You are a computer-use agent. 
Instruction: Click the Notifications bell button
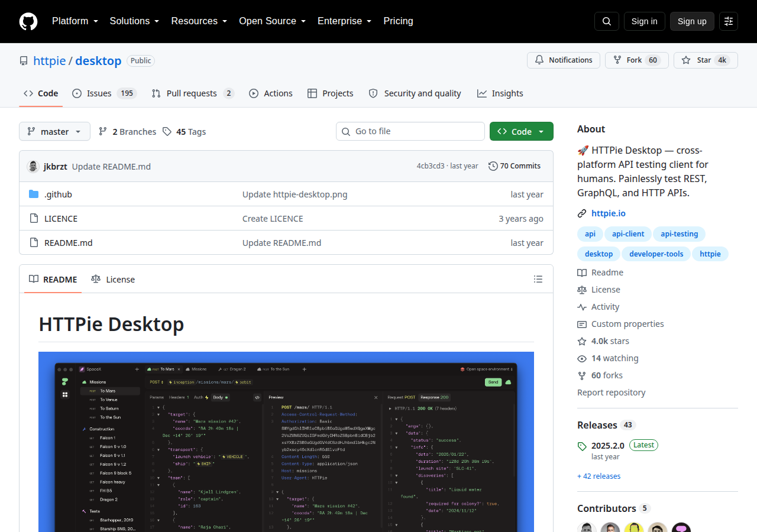tap(564, 60)
